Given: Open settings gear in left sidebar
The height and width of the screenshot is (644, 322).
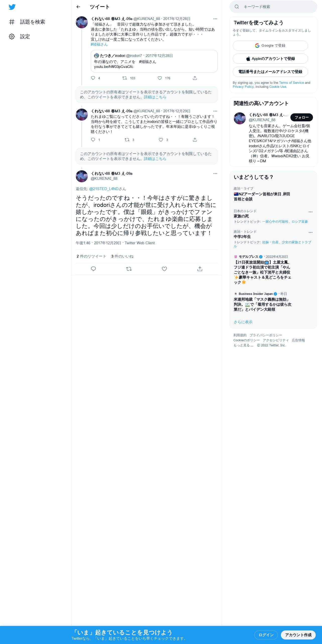Looking at the screenshot, I should [x=12, y=36].
